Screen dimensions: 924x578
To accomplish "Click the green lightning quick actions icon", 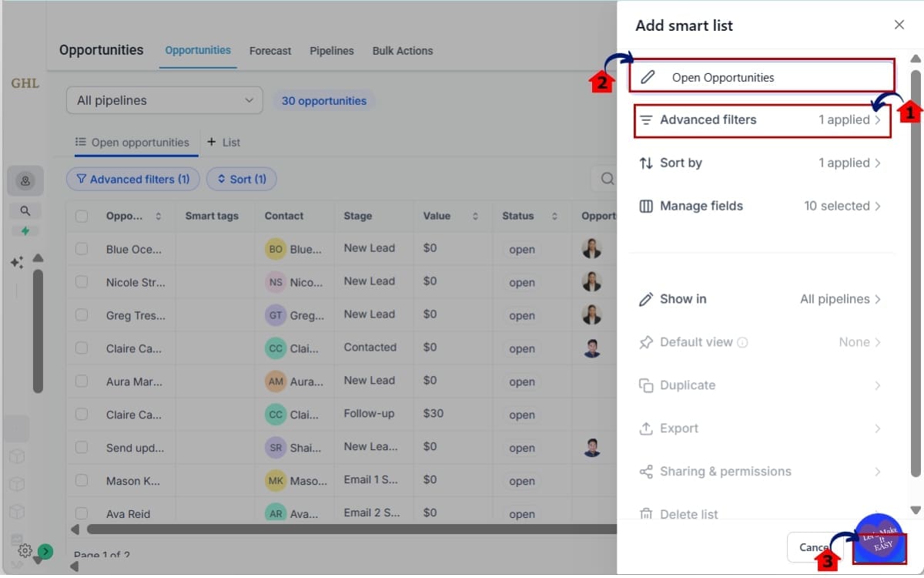I will point(25,230).
